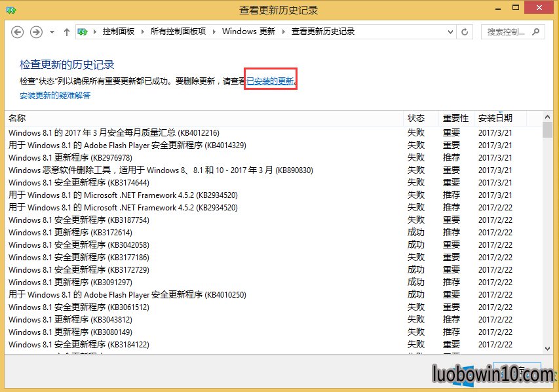Expand the chevron after Windows 更新 breadcrumb
This screenshot has height=392, width=559.
point(283,31)
